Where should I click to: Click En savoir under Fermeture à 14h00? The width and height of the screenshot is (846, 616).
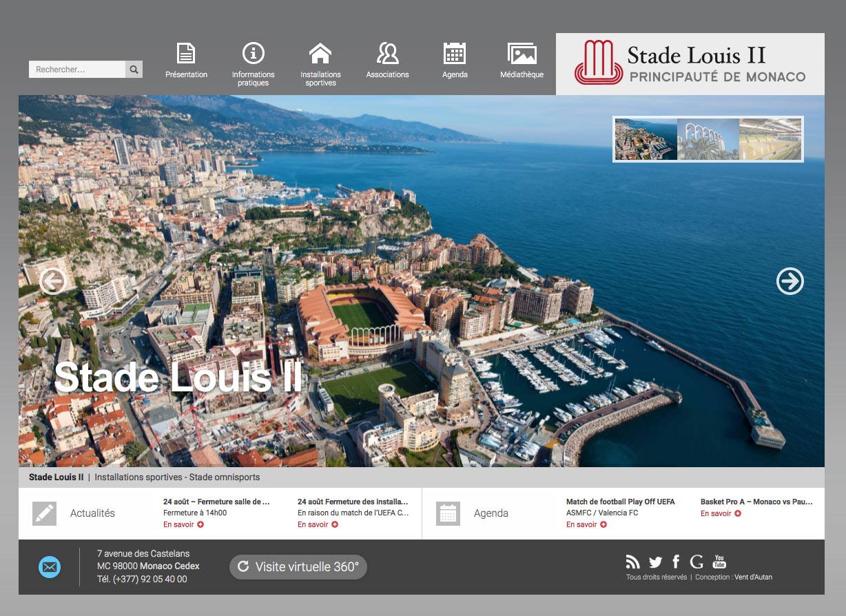pyautogui.click(x=183, y=524)
